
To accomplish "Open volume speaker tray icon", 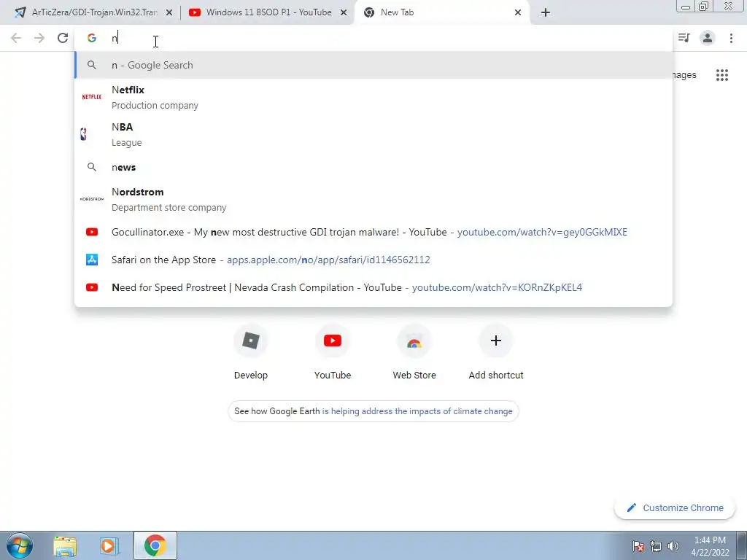I will (673, 546).
